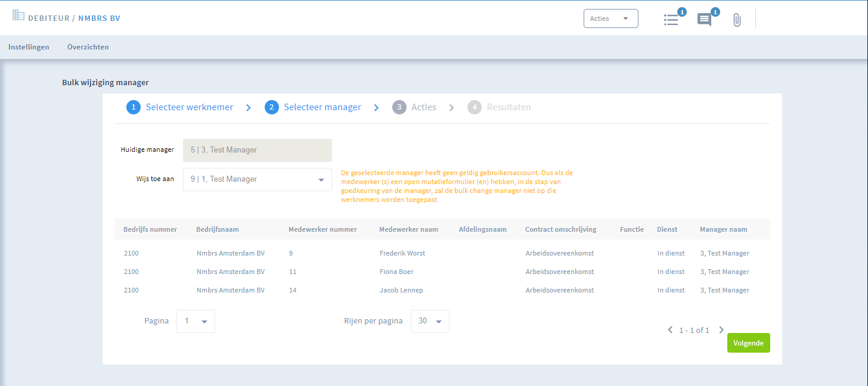Sort by Dienst column header
This screenshot has width=868, height=386.
click(667, 229)
